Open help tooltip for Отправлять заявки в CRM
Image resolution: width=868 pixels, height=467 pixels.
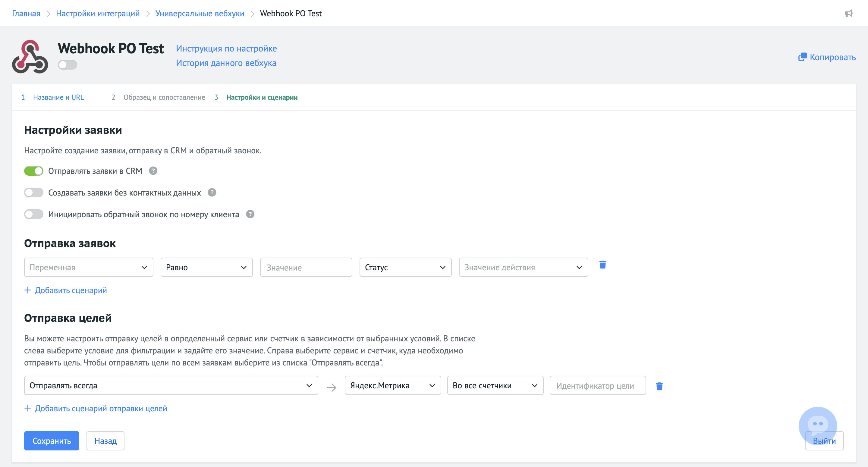(153, 171)
